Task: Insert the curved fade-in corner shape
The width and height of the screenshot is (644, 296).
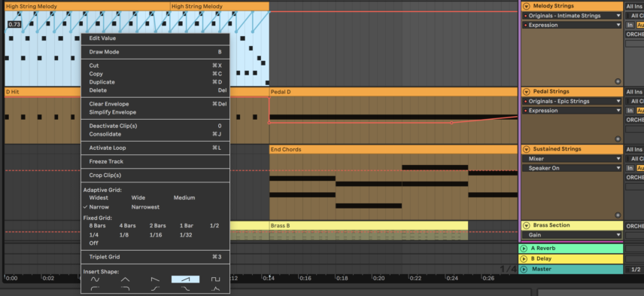Action: pos(95,288)
